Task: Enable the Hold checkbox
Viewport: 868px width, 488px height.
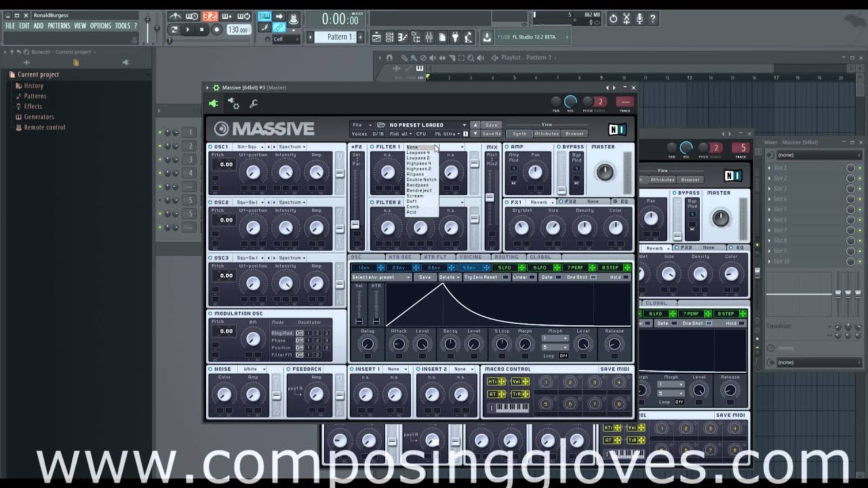Action: pos(627,277)
